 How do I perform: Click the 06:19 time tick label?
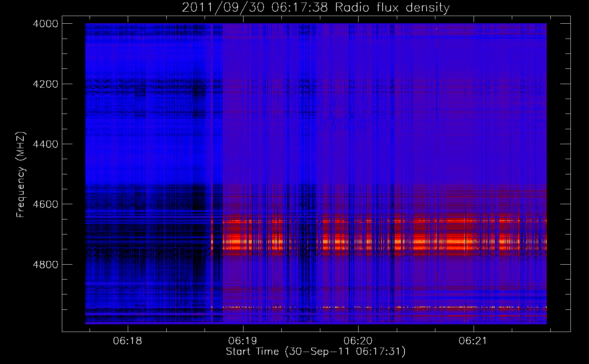click(242, 341)
